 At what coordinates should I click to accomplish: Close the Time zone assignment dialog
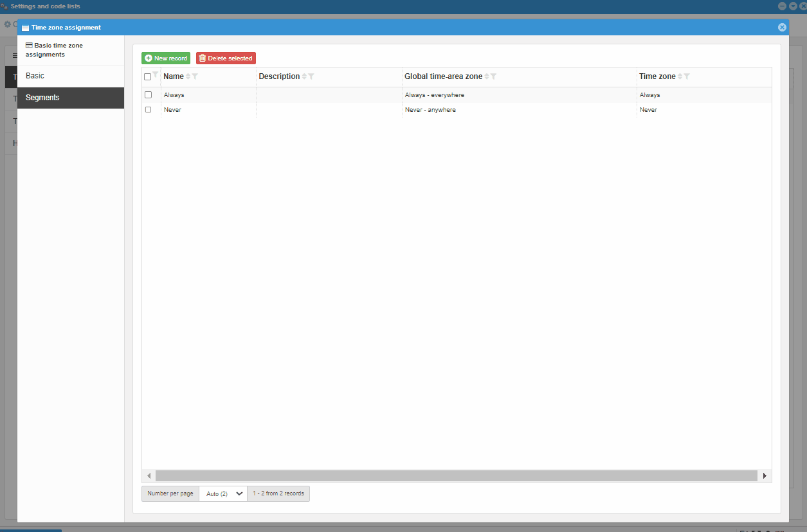(x=782, y=28)
